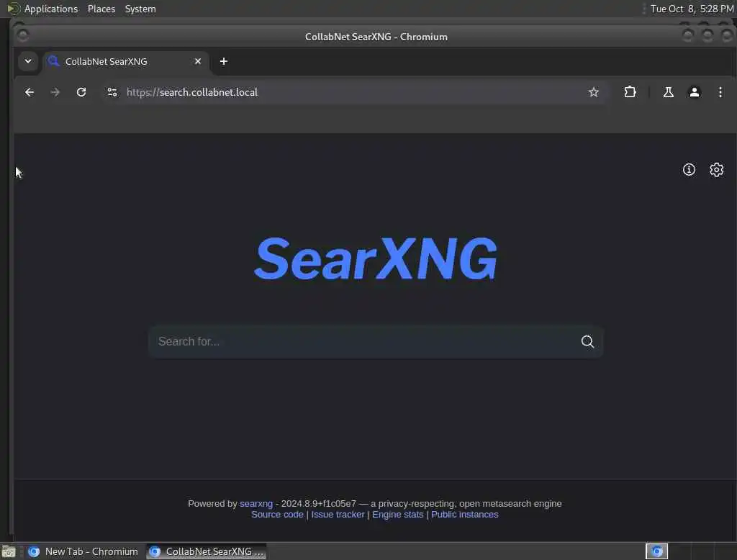
Task: Open the Places menu
Action: click(101, 9)
